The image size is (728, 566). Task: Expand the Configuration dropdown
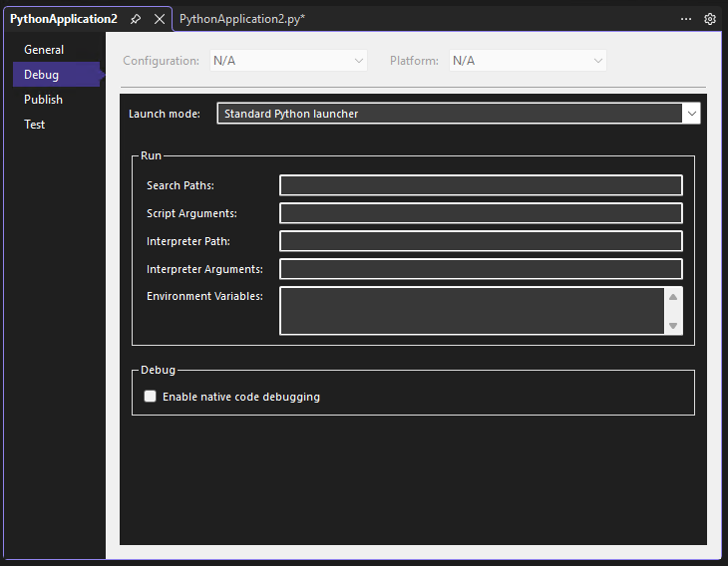point(288,61)
